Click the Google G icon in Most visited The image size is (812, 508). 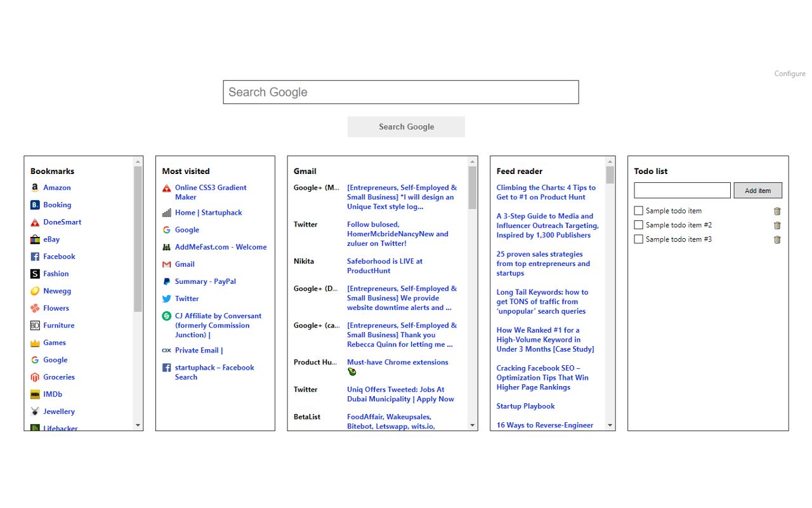pos(166,229)
